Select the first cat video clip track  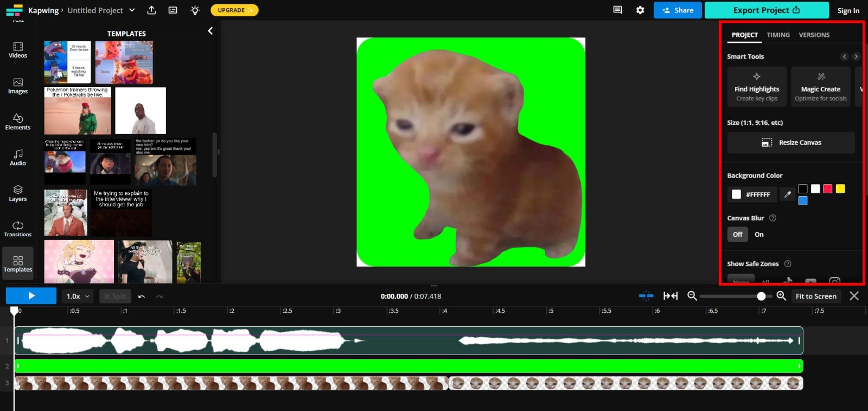pos(231,383)
